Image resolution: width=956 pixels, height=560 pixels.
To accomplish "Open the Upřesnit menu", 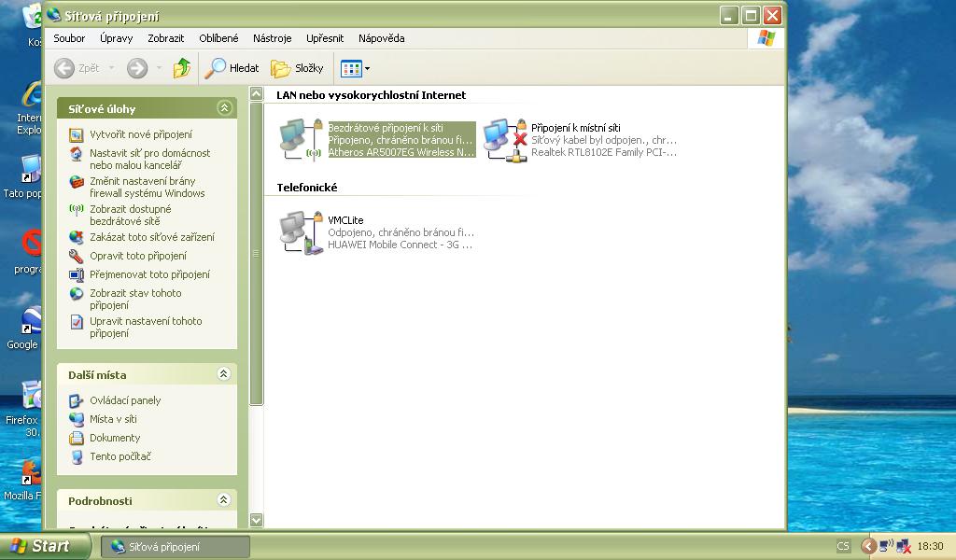I will click(x=325, y=38).
